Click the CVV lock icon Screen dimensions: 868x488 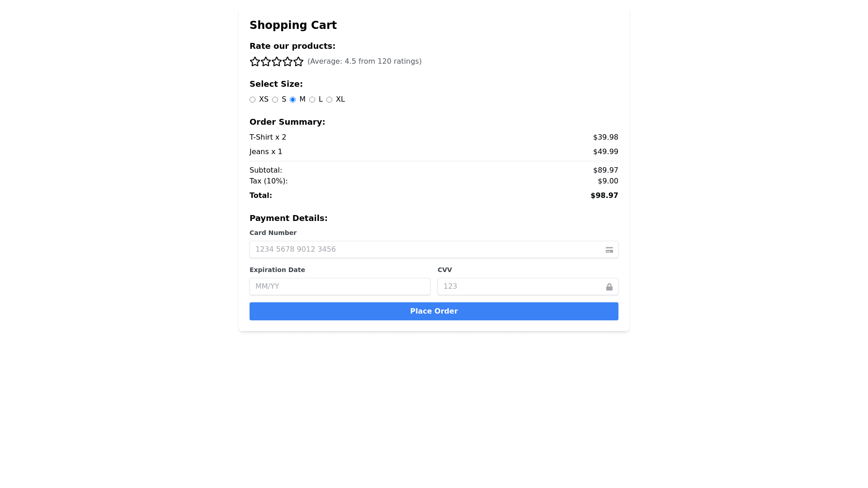pyautogui.click(x=609, y=287)
